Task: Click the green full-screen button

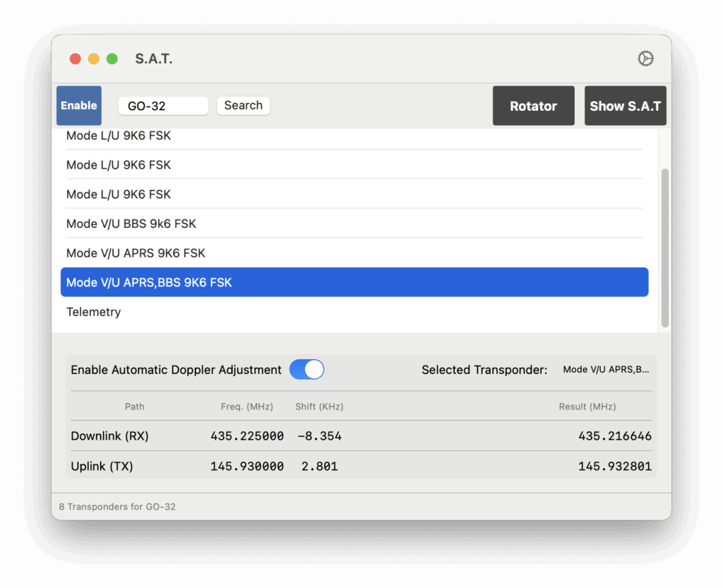Action: [x=112, y=59]
